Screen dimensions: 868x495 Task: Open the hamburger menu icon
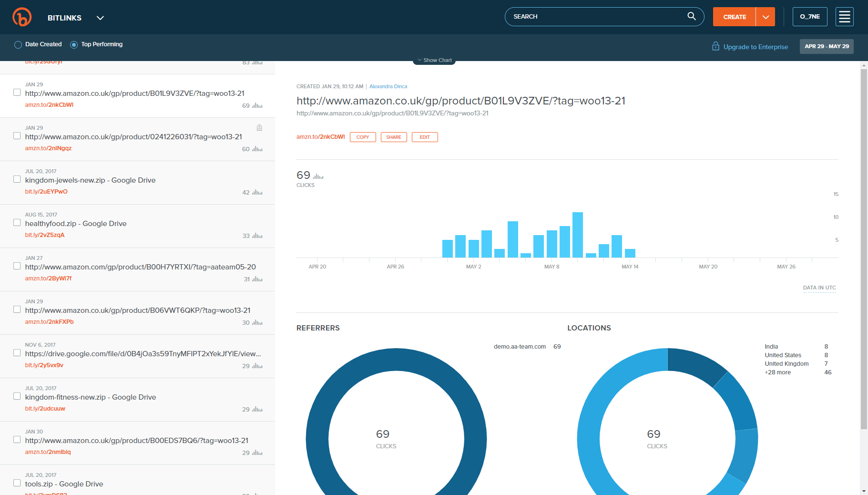tap(844, 17)
